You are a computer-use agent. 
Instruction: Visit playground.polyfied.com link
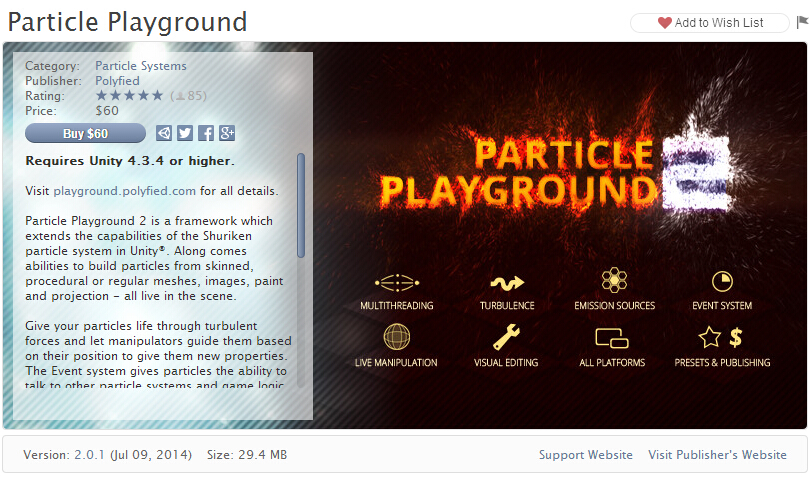(124, 191)
